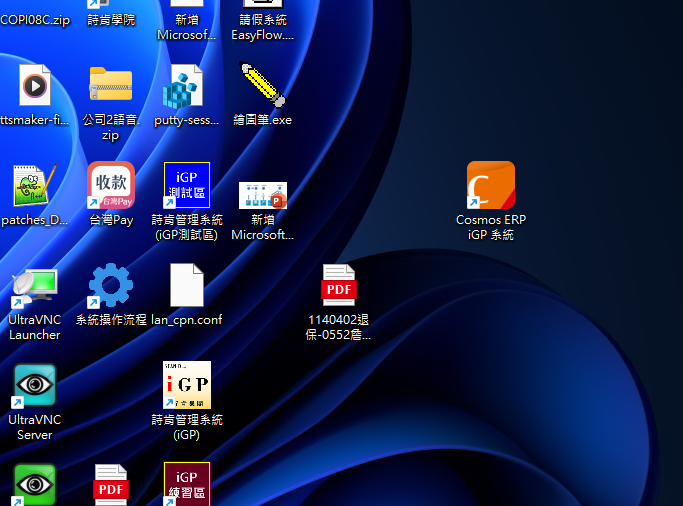The height and width of the screenshot is (506, 683).
Task: Select the ttsmaker media file icon
Action: click(35, 86)
